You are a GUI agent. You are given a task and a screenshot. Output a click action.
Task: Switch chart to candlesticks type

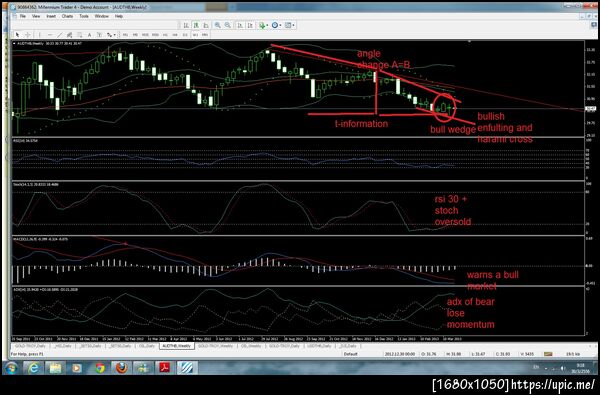[196, 25]
